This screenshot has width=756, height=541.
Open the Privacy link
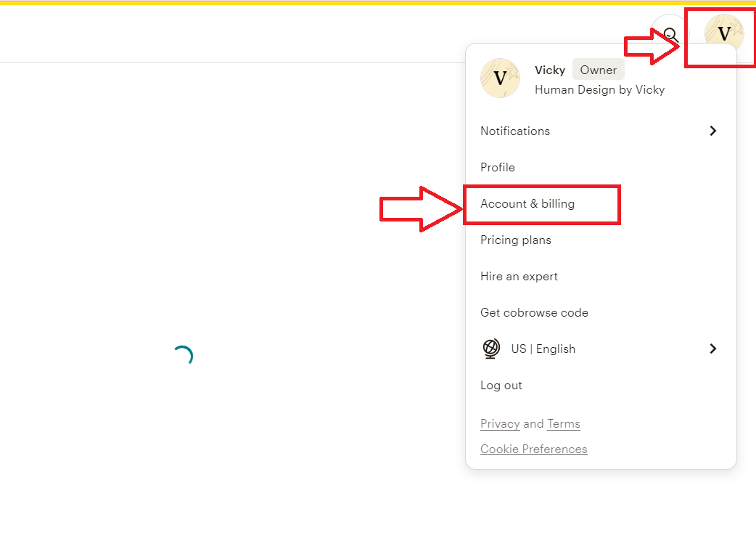500,424
